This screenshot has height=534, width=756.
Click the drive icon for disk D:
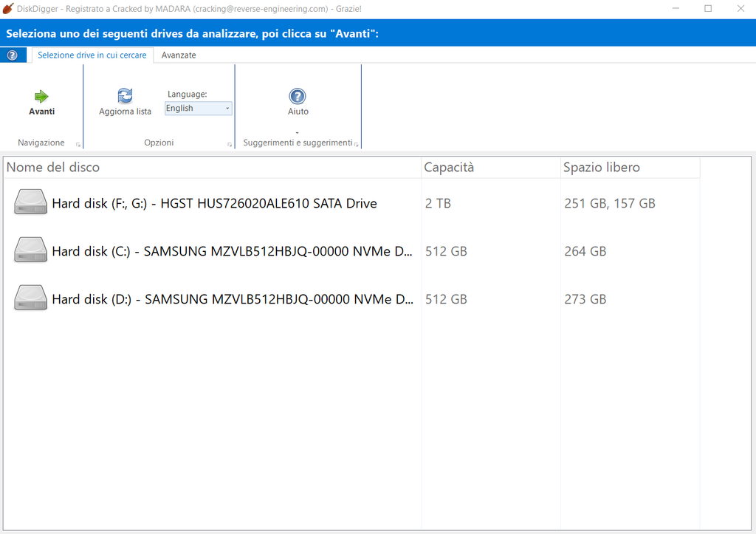click(x=30, y=297)
